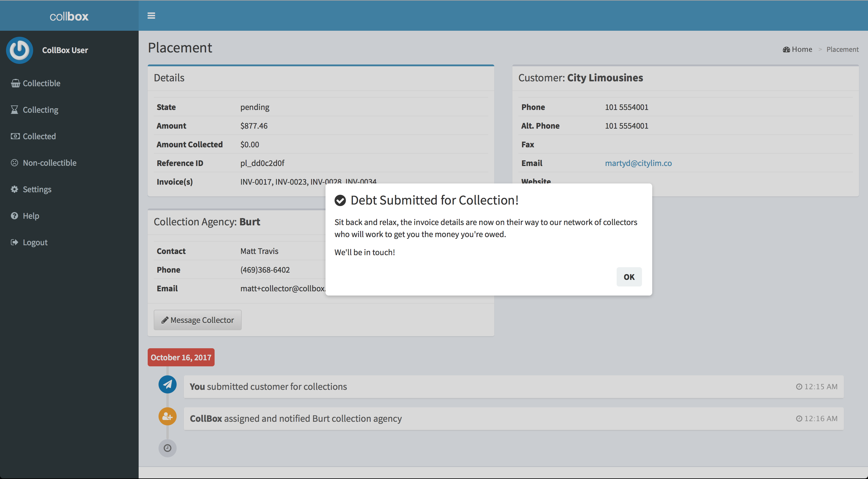This screenshot has width=868, height=479.
Task: Click the Collected money icon
Action: pos(15,136)
